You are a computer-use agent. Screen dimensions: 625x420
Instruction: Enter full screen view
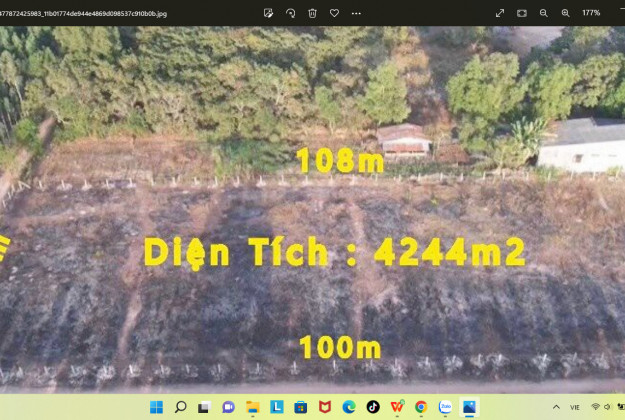[x=500, y=13]
